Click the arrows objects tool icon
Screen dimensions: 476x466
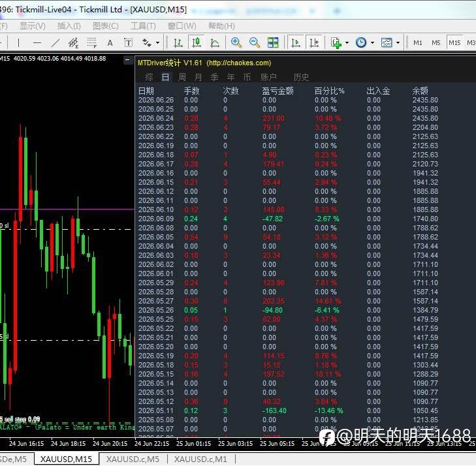pyautogui.click(x=147, y=43)
